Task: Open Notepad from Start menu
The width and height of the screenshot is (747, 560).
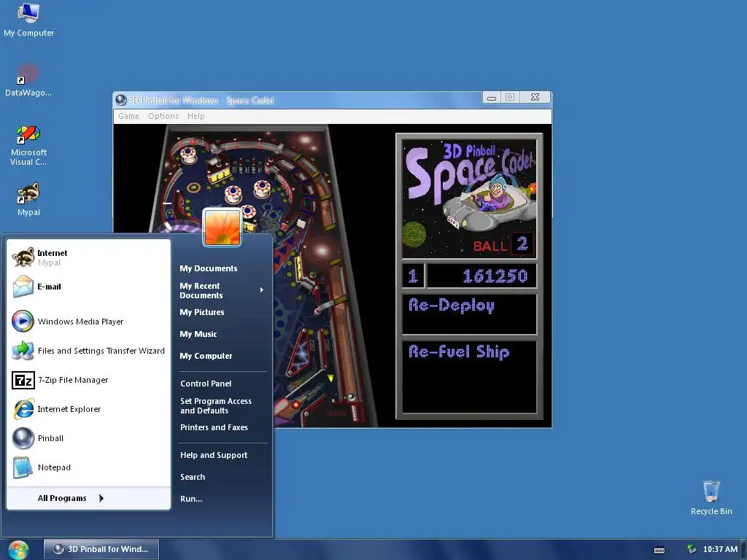Action: [88, 467]
